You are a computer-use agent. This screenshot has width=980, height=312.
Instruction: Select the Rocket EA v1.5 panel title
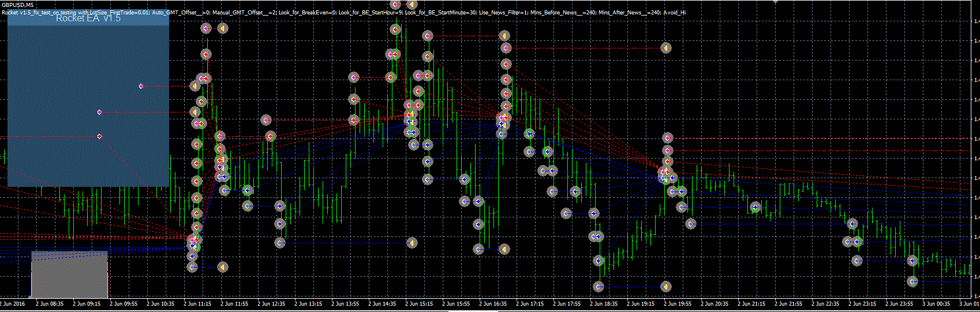click(x=88, y=18)
